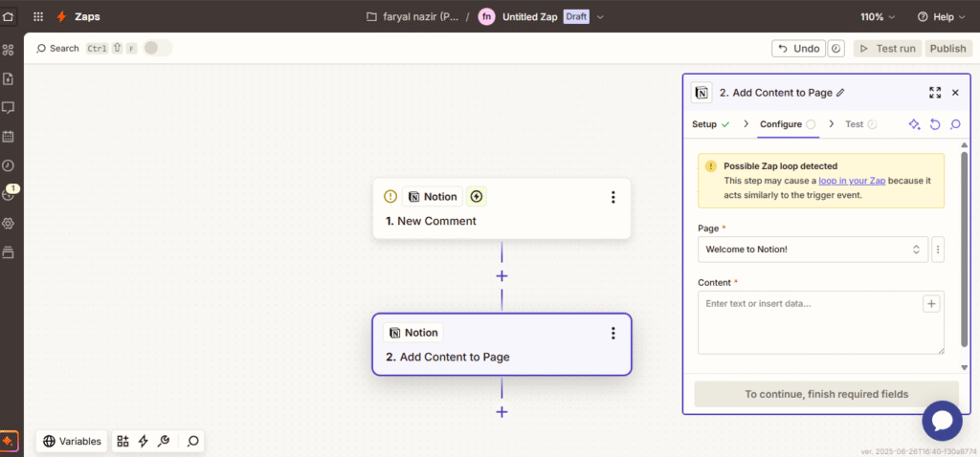Image resolution: width=980 pixels, height=457 pixels.
Task: Toggle the switch next to Search
Action: click(x=158, y=48)
